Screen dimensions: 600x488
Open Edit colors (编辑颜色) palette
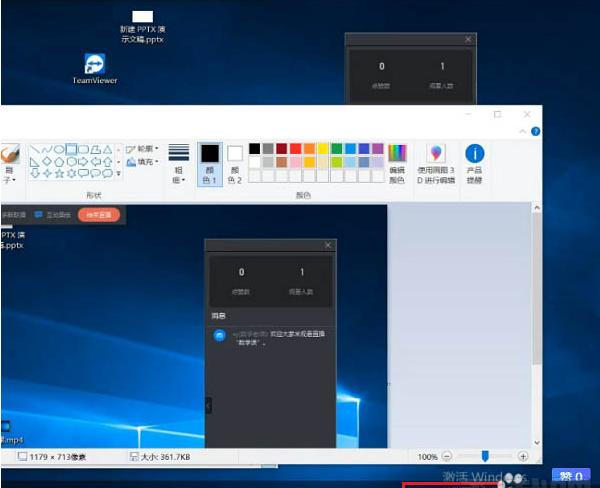(397, 162)
